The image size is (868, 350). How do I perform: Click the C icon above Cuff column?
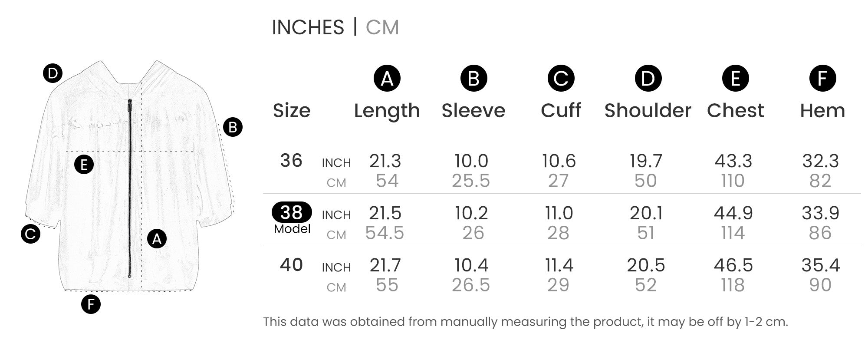(561, 79)
